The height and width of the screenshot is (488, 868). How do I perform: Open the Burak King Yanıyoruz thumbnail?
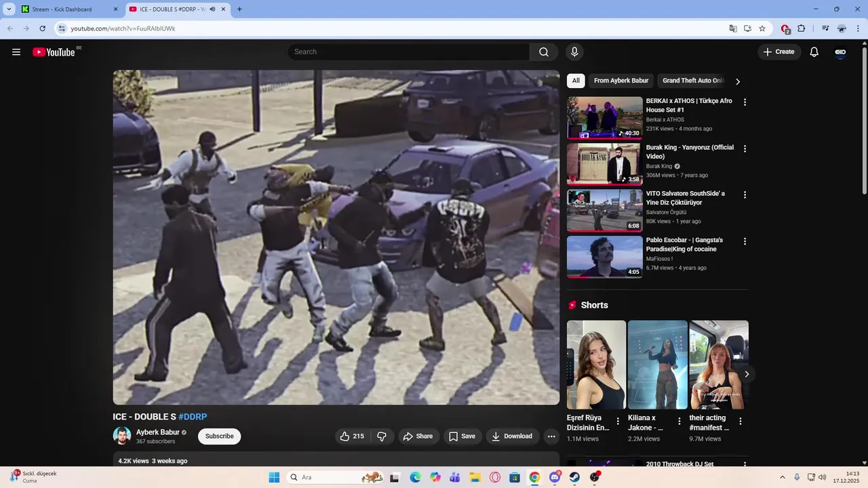[x=605, y=164]
